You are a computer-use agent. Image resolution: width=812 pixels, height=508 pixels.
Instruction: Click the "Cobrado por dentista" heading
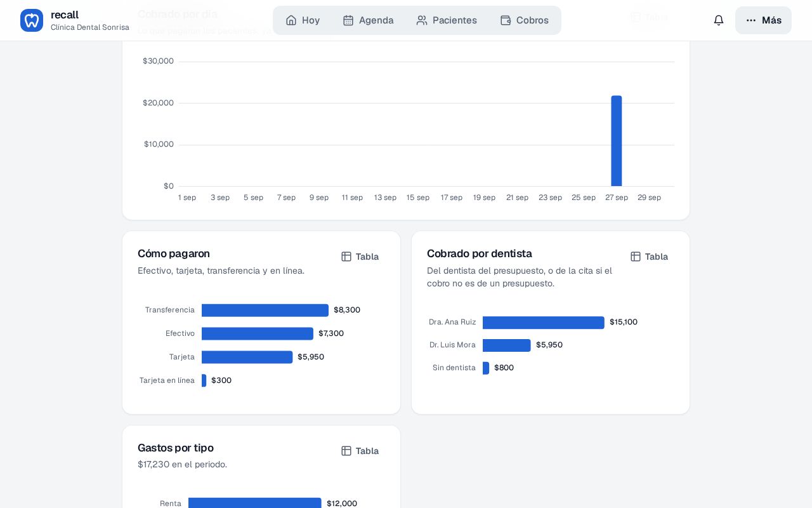(x=480, y=253)
